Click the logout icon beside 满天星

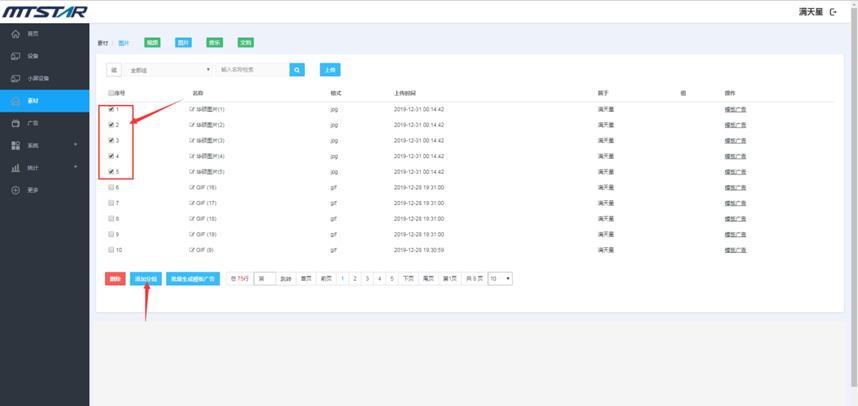pos(833,12)
